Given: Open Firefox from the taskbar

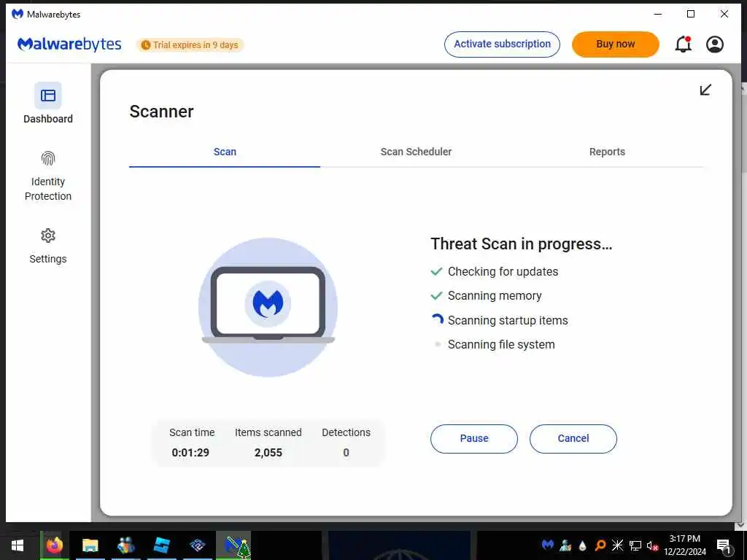Looking at the screenshot, I should 54,545.
